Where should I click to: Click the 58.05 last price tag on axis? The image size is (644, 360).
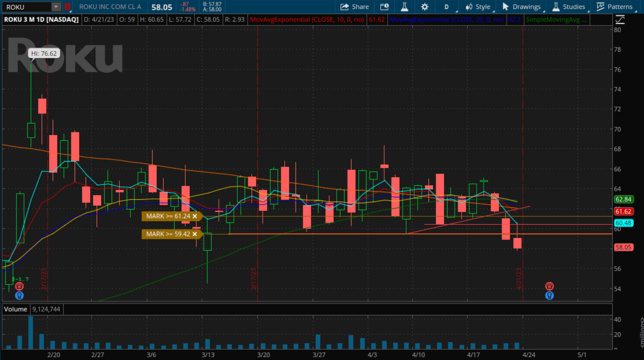623,247
